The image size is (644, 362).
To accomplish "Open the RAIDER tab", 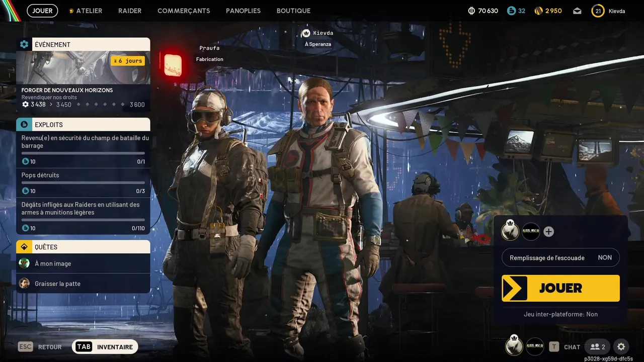I will [130, 11].
